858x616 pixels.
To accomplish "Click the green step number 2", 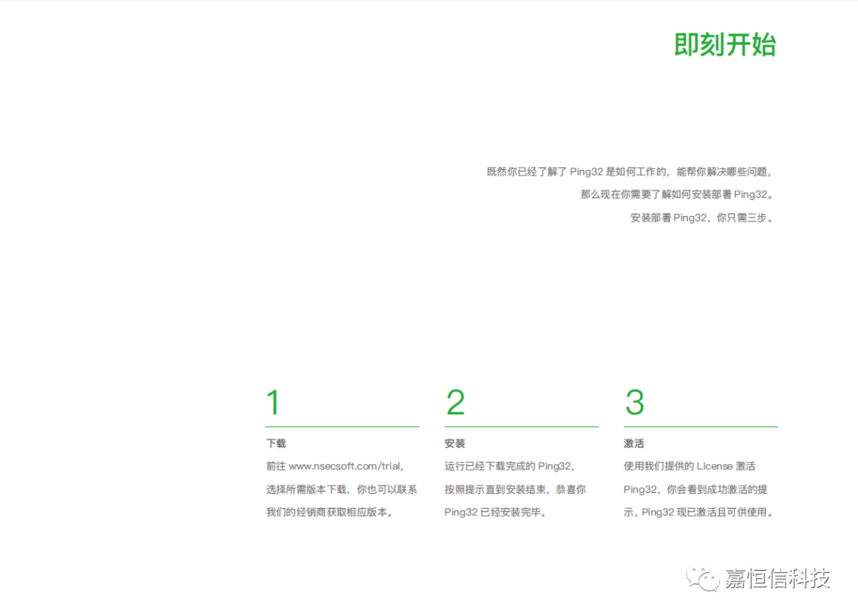I will (455, 402).
